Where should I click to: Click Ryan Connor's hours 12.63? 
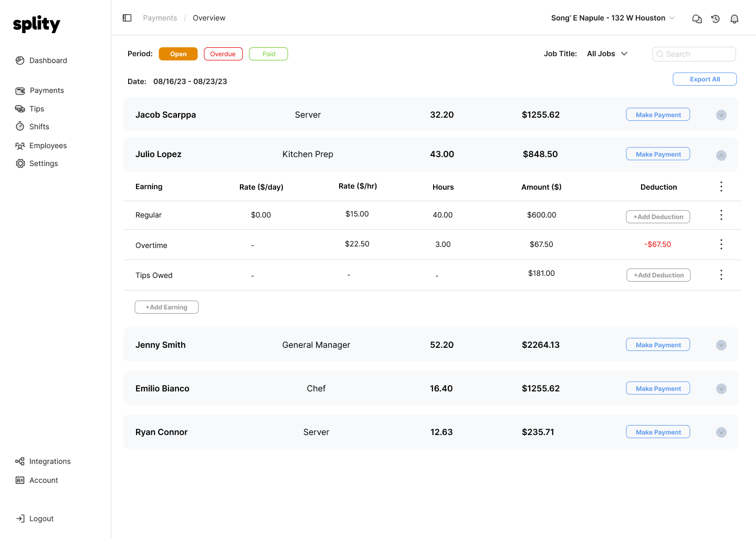[442, 432]
